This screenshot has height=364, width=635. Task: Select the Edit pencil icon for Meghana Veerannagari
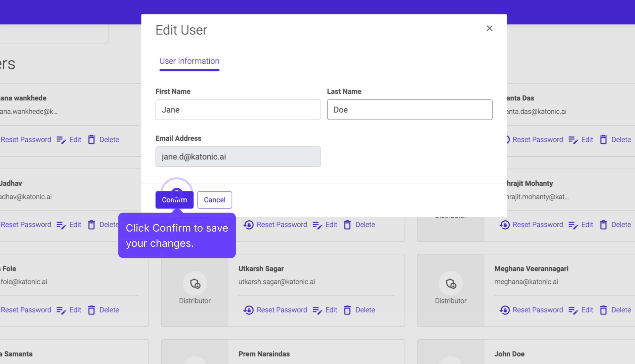(573, 310)
